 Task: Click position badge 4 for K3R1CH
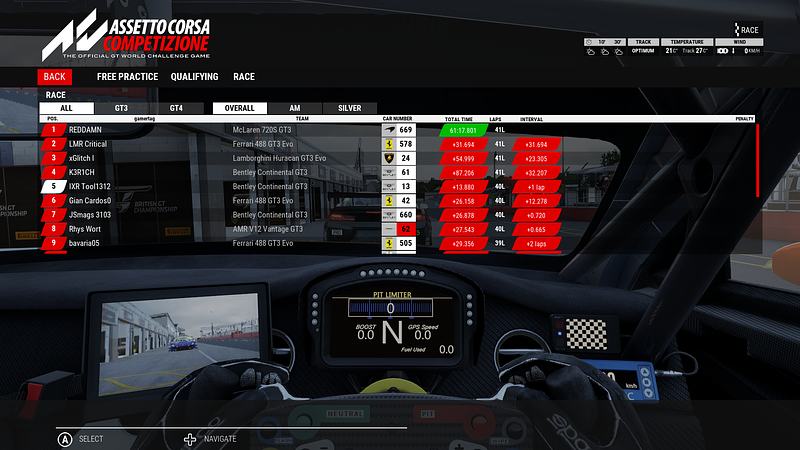tap(54, 172)
